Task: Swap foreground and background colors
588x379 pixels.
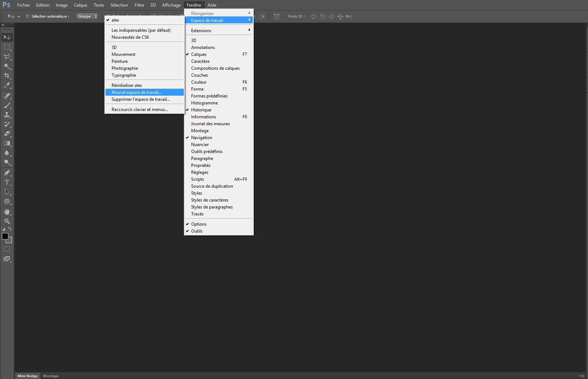Action: (x=10, y=229)
